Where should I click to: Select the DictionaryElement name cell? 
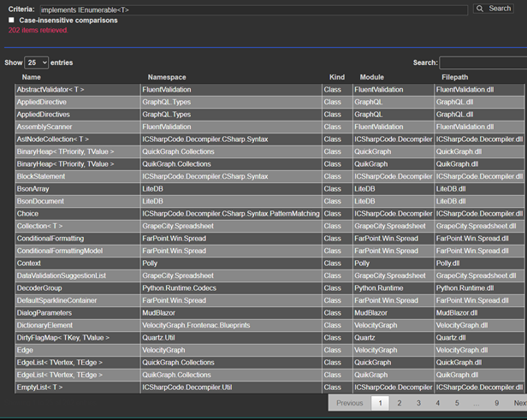[77, 326]
